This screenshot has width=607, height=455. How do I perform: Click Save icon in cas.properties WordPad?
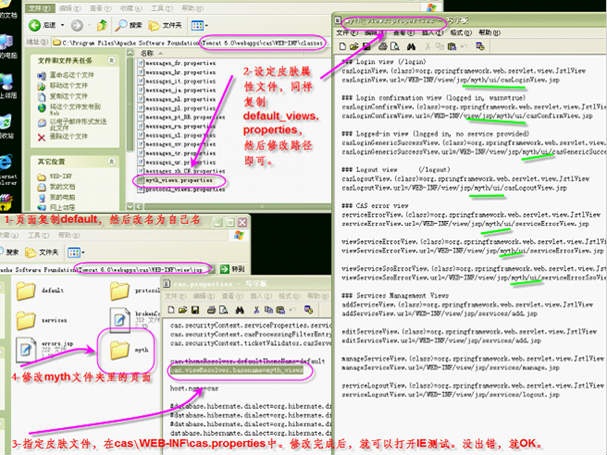(x=195, y=310)
